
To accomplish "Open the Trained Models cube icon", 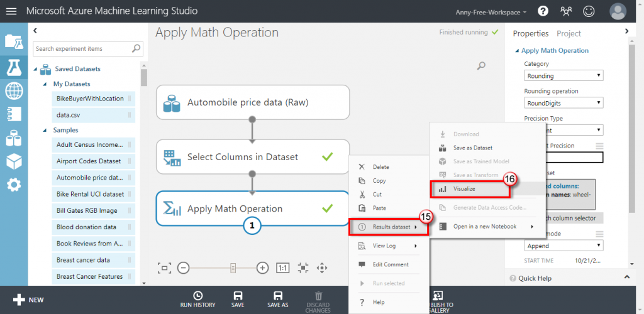I will [14, 161].
